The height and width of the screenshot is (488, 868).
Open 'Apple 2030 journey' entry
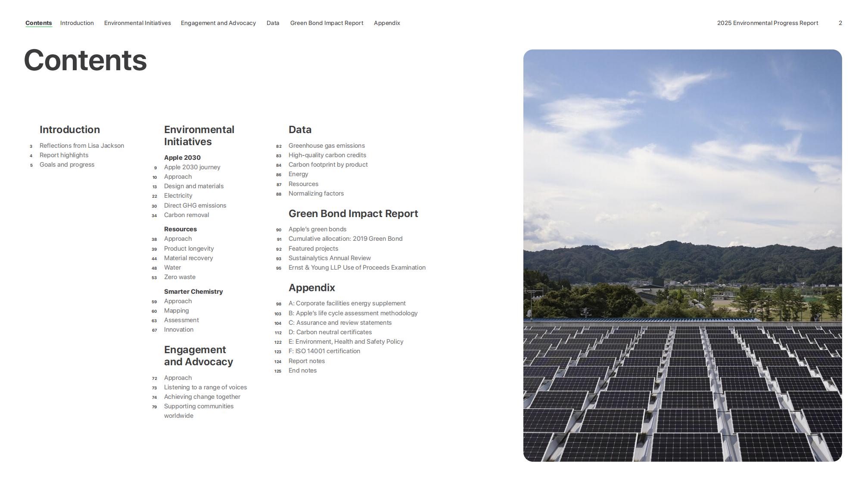pyautogui.click(x=192, y=167)
